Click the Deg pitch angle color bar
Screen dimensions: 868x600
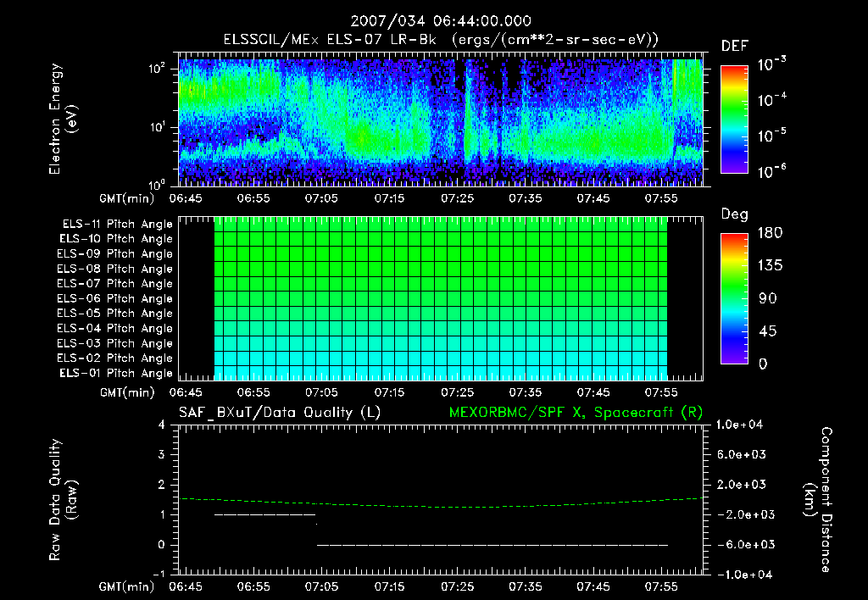734,298
